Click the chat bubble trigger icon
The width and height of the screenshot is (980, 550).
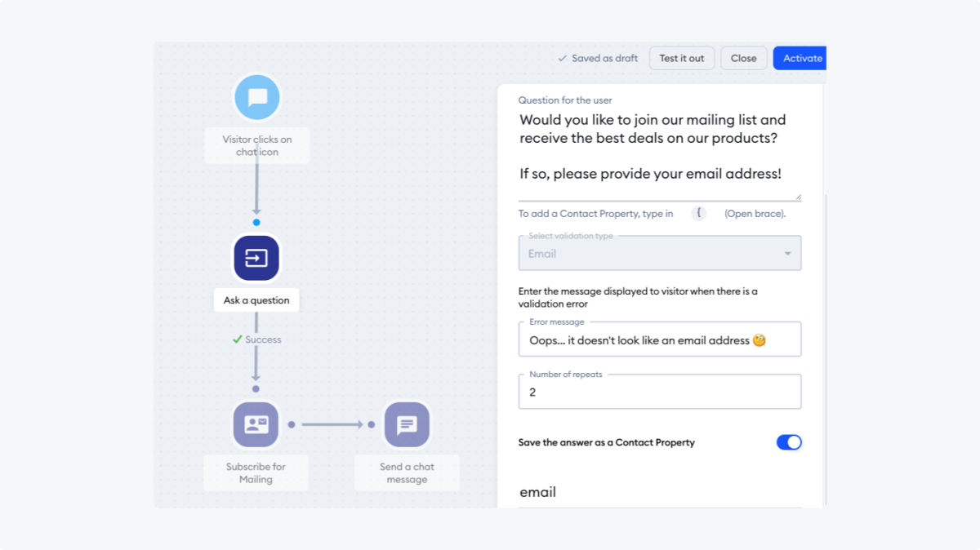click(256, 96)
